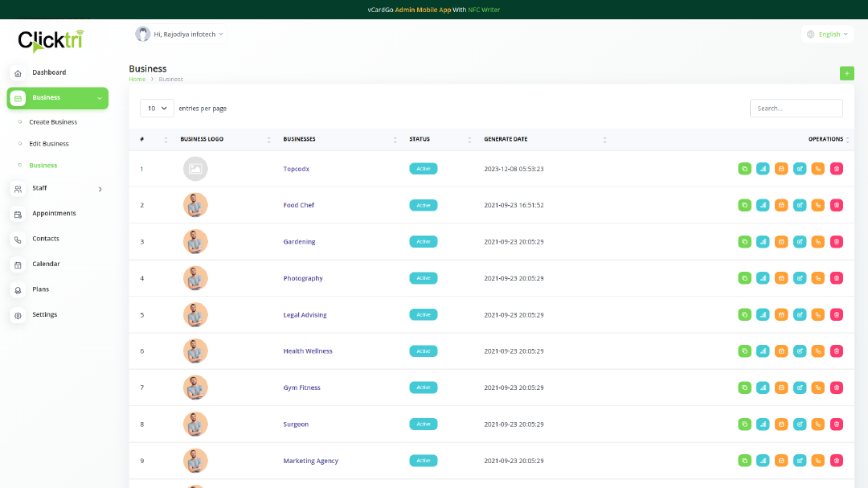The image size is (868, 488).
Task: Click green plus icon to add business
Action: 846,73
